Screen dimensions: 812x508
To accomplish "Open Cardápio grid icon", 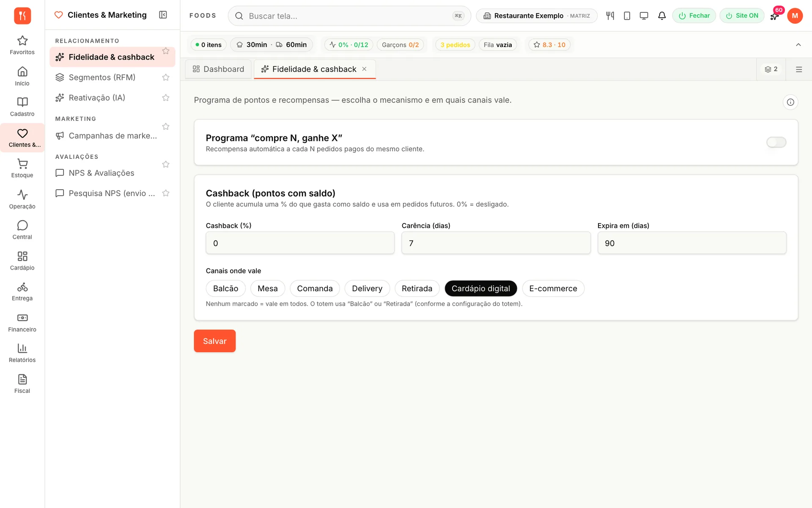I will point(22,261).
